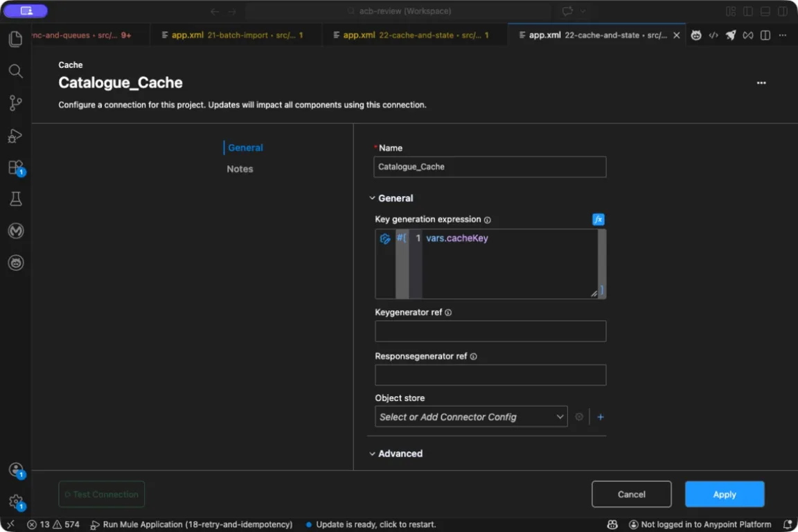Close the active app.xml tab
Image resolution: width=798 pixels, height=532 pixels.
coord(676,35)
